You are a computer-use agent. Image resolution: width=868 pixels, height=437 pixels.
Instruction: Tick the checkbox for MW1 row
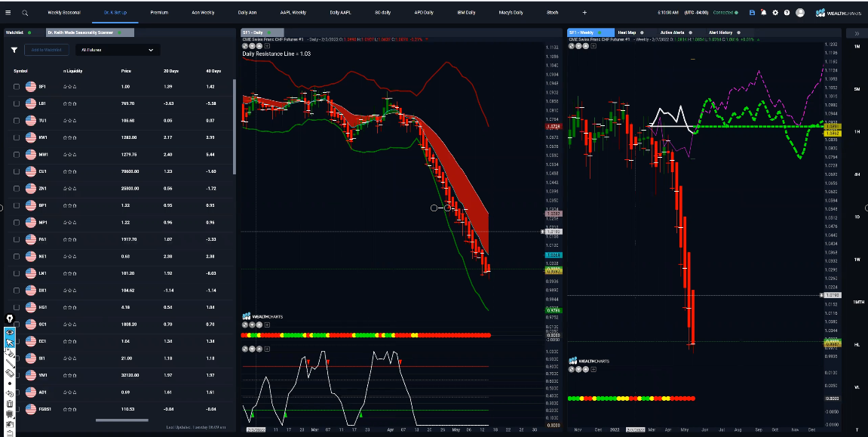[x=17, y=155]
